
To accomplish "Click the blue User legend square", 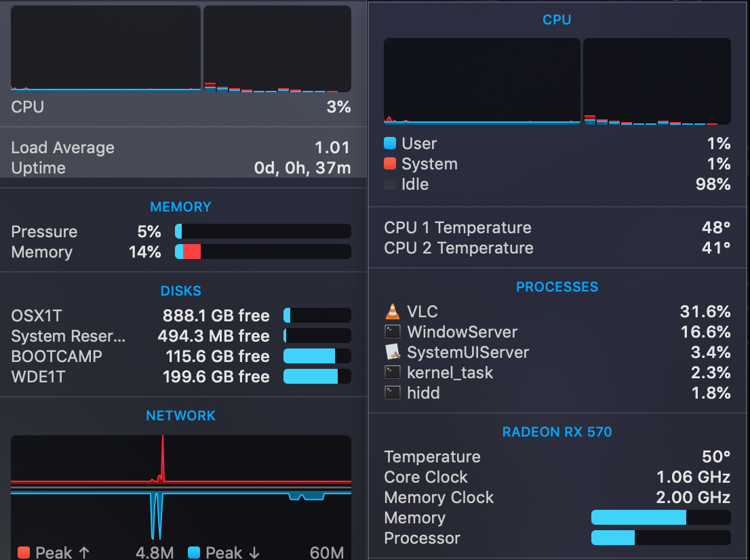I will click(x=390, y=144).
